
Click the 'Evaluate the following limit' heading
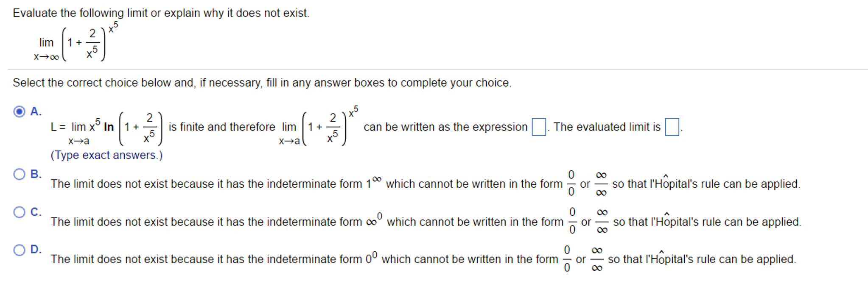(x=161, y=13)
